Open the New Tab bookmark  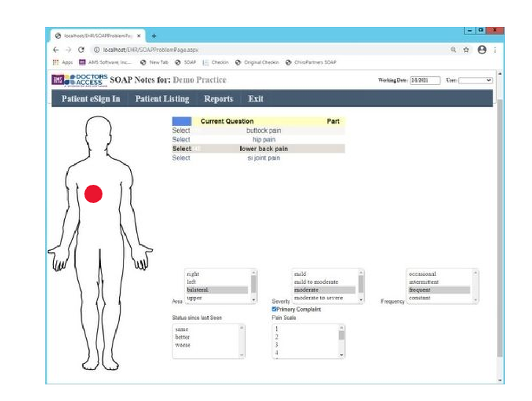pyautogui.click(x=156, y=62)
